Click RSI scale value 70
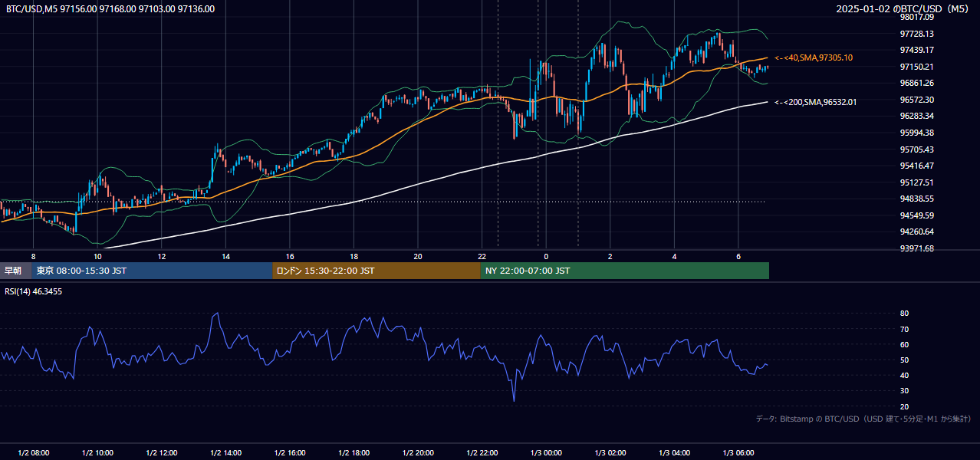Image resolution: width=980 pixels, height=460 pixels. pyautogui.click(x=904, y=329)
